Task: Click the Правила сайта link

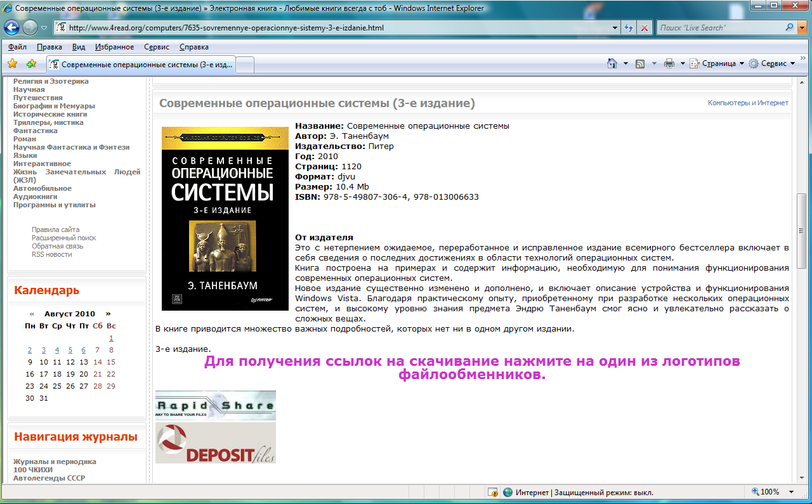Action: pyautogui.click(x=56, y=229)
